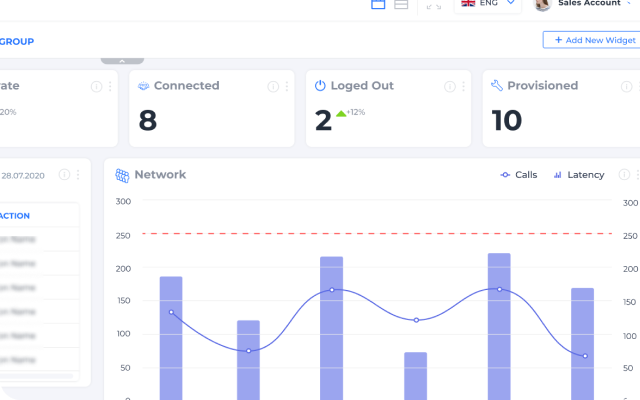Click the Loged Out power icon
640x400 pixels.
pos(320,85)
